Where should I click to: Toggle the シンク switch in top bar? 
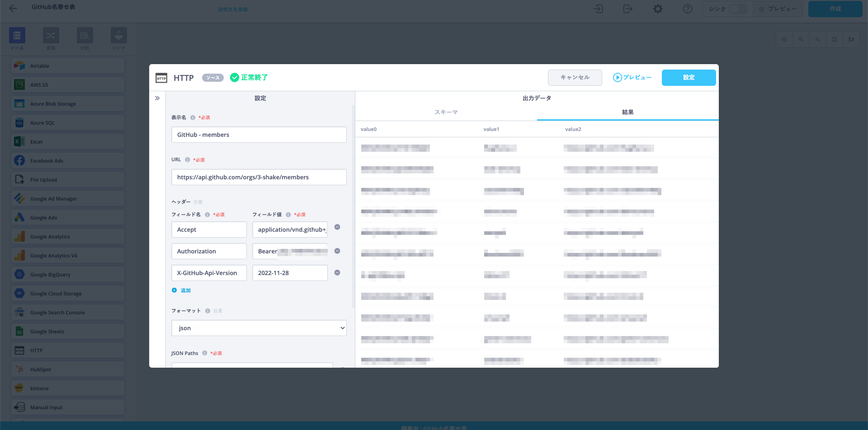tap(737, 9)
